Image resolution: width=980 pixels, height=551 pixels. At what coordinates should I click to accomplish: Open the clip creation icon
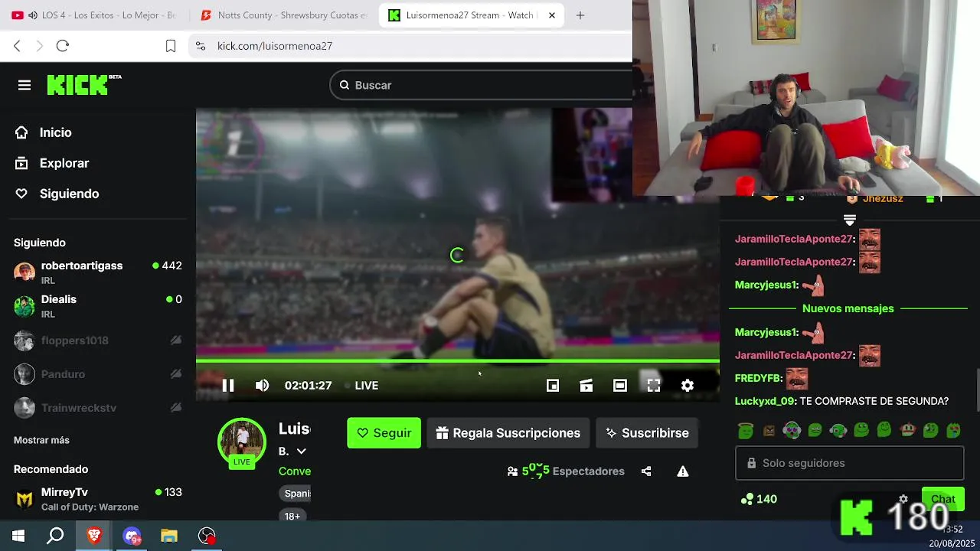pos(586,385)
